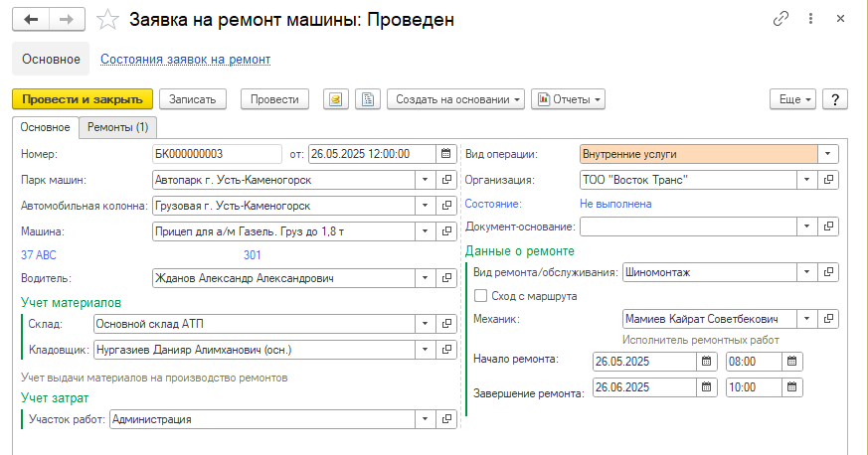Open Машина field record icon
The height and width of the screenshot is (455, 868).
click(x=446, y=231)
